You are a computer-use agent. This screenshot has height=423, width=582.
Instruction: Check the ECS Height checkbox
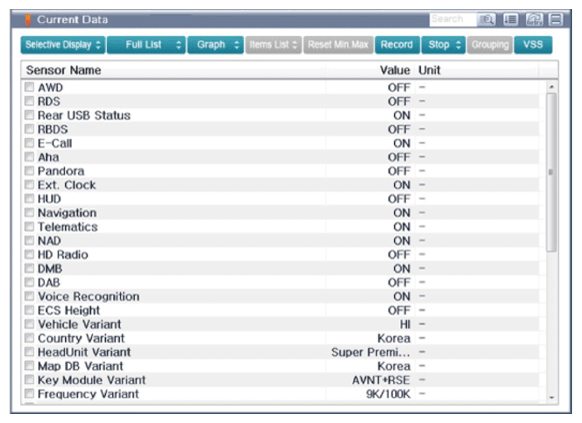[x=29, y=310]
